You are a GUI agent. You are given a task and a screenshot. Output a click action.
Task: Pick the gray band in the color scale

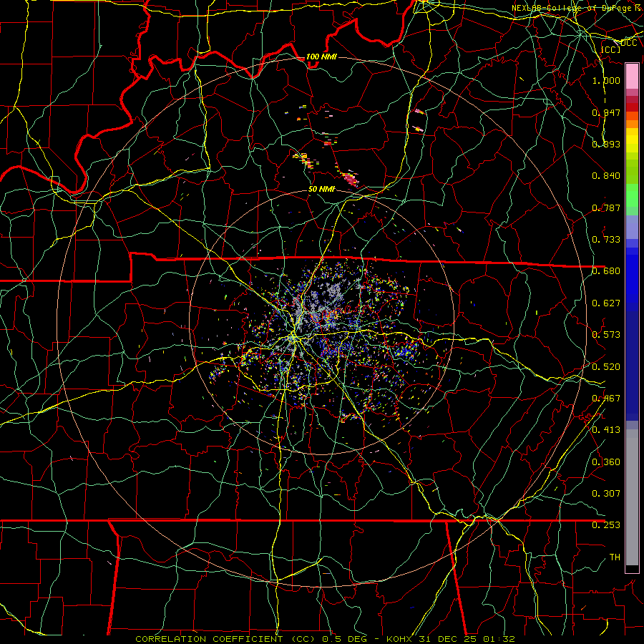pos(632,497)
